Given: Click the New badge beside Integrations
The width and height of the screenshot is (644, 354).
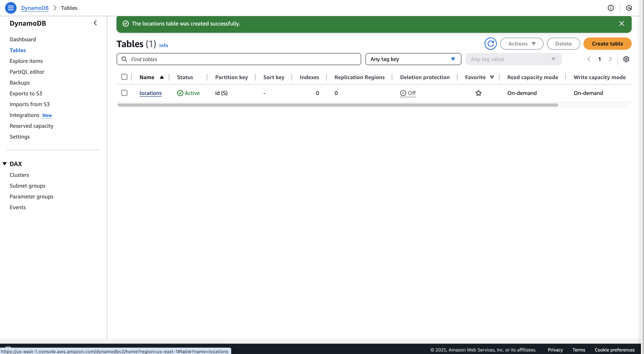Looking at the screenshot, I should tap(47, 115).
